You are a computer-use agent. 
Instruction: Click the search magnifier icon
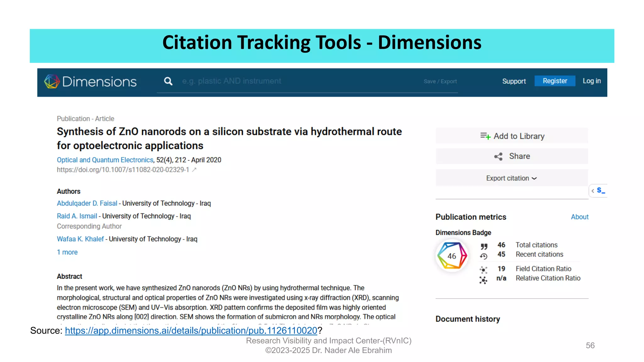pyautogui.click(x=168, y=81)
